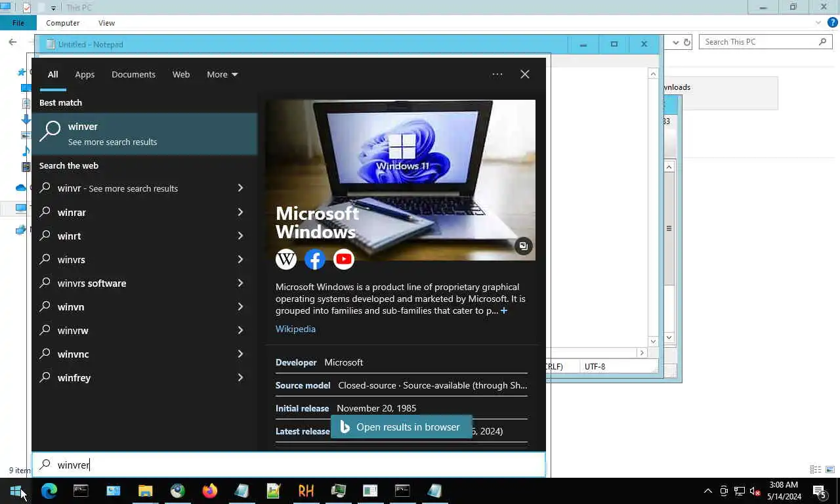The height and width of the screenshot is (504, 840).
Task: Click the Refresh icon in the Explorer address bar
Action: pyautogui.click(x=687, y=42)
